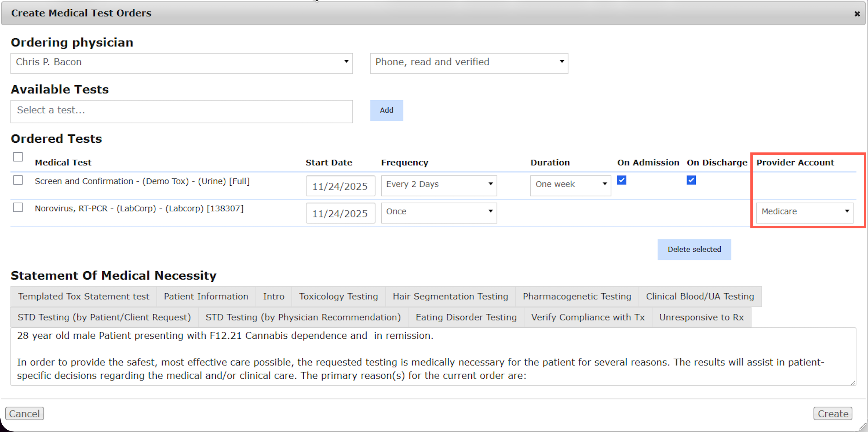Check the Screen and Confirmation test row

pyautogui.click(x=18, y=180)
